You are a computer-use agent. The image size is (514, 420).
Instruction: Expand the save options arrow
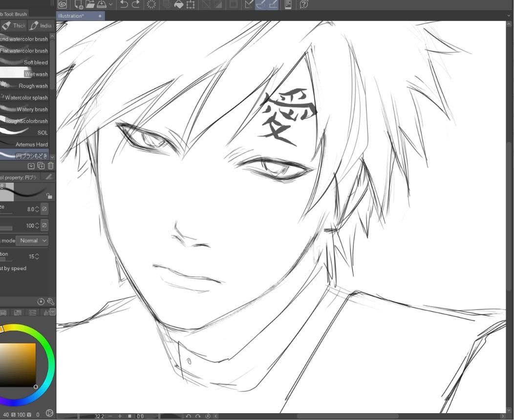coord(110,4)
